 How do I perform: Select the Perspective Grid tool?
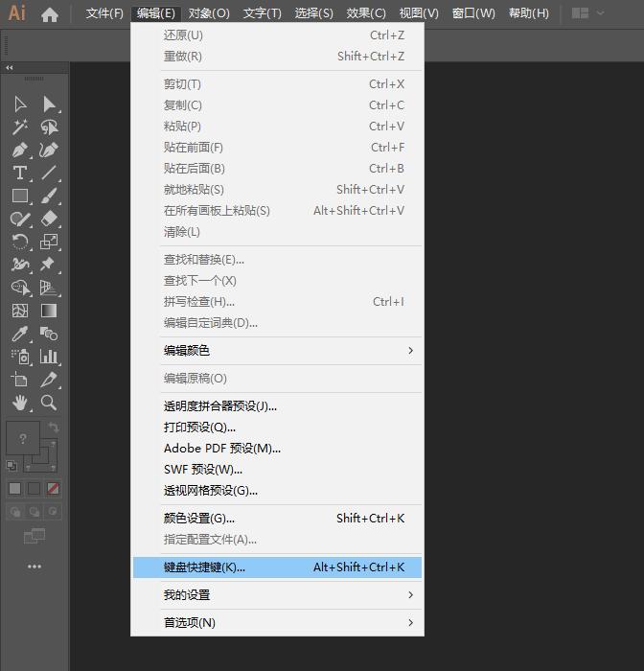tap(48, 288)
